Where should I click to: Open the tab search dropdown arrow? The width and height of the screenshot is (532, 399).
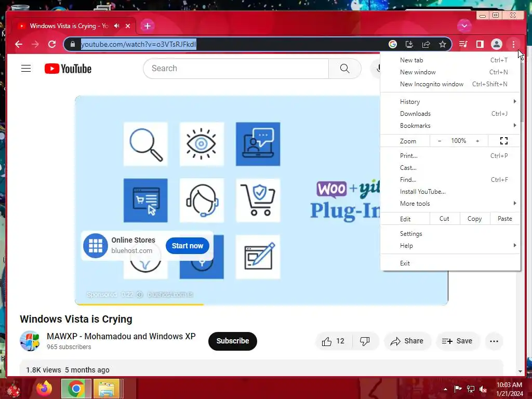(464, 26)
